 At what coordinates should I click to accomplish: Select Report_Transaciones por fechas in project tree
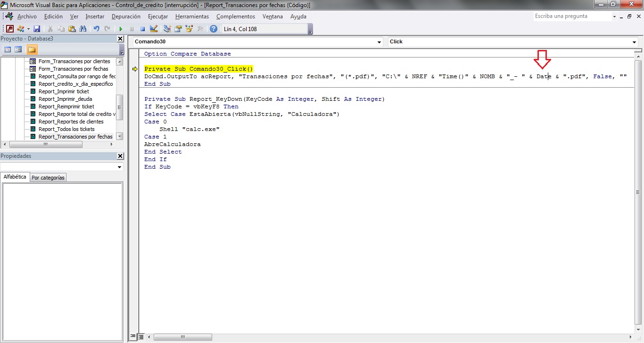[x=75, y=137]
